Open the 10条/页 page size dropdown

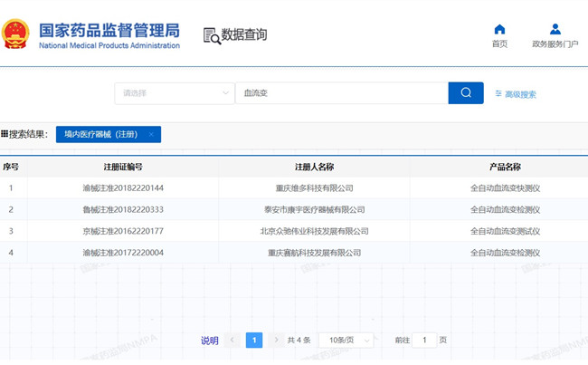coord(346,341)
